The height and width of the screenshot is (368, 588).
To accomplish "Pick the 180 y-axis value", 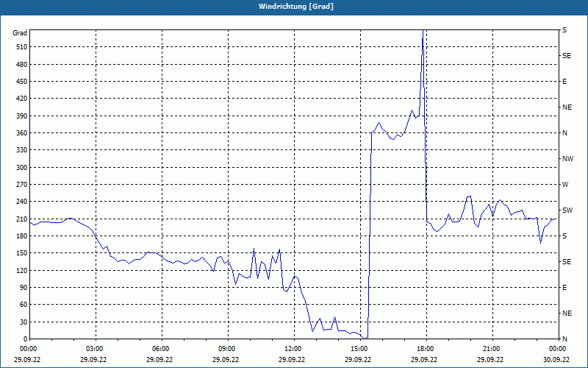I will tap(22, 236).
